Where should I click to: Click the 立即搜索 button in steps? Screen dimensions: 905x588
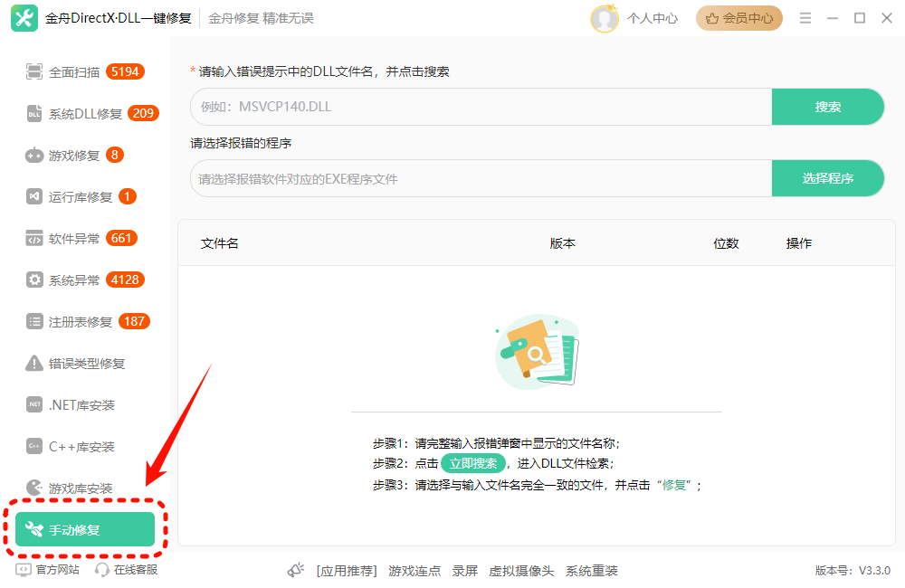473,463
